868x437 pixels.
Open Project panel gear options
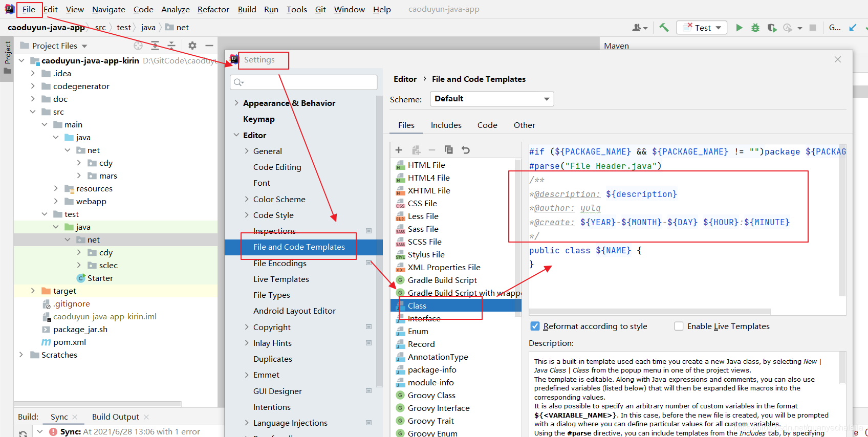click(x=192, y=46)
